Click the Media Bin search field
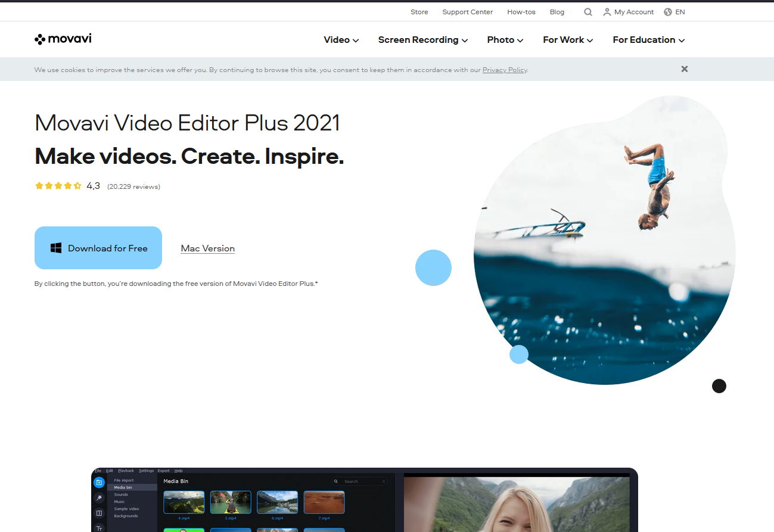This screenshot has width=774, height=532. coord(360,481)
